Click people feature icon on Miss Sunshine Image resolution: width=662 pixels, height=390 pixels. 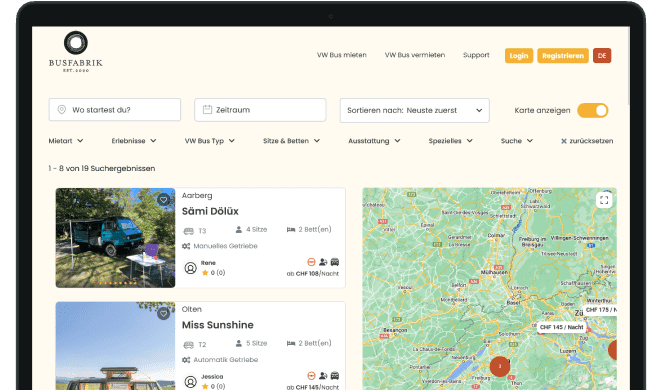[x=323, y=376]
